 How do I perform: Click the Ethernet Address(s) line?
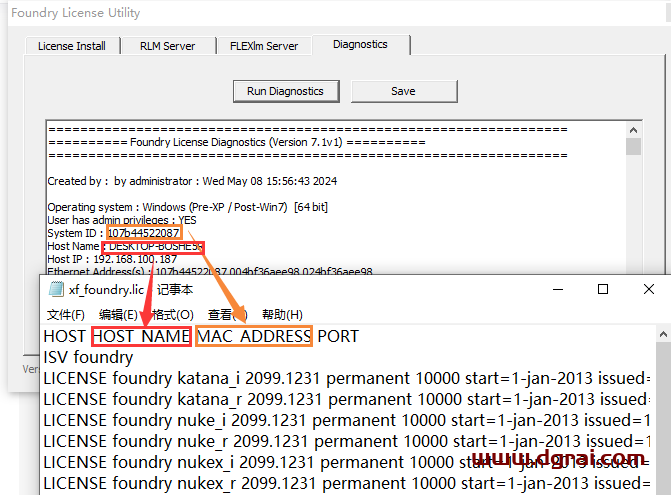coord(210,271)
